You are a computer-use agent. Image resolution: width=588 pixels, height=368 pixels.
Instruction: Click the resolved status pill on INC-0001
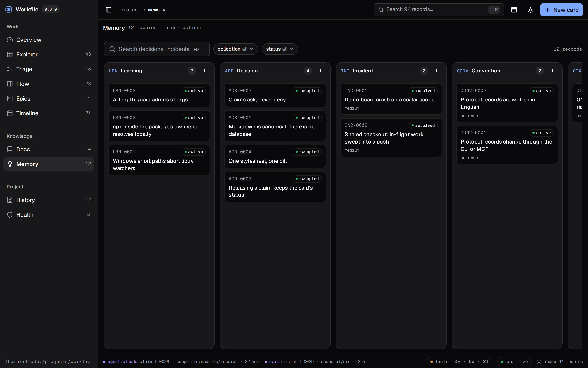coord(423,91)
